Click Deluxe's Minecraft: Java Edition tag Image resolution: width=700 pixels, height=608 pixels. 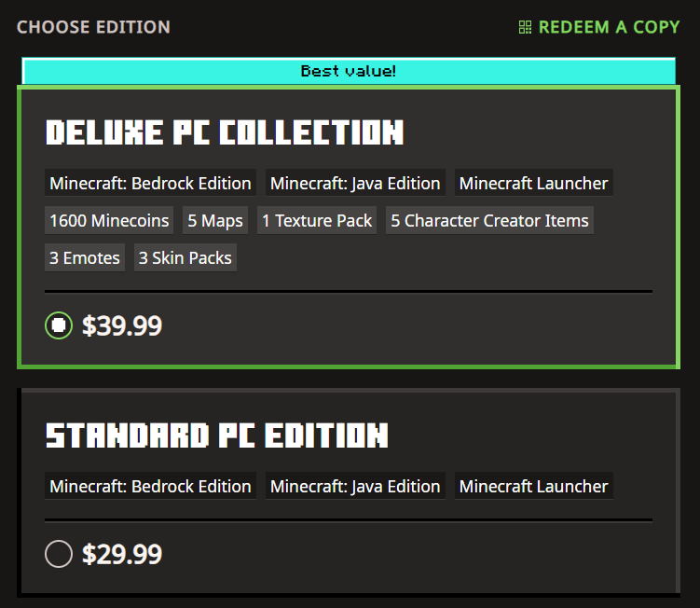(355, 184)
